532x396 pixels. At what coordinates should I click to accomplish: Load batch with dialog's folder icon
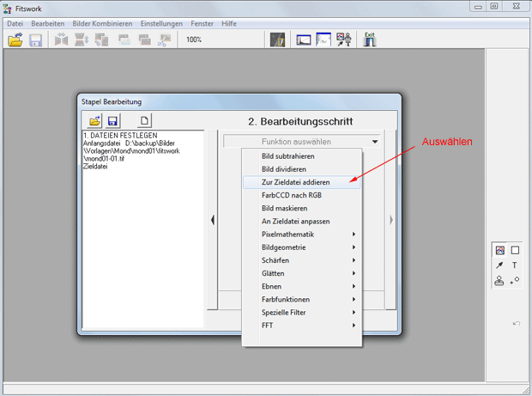94,121
